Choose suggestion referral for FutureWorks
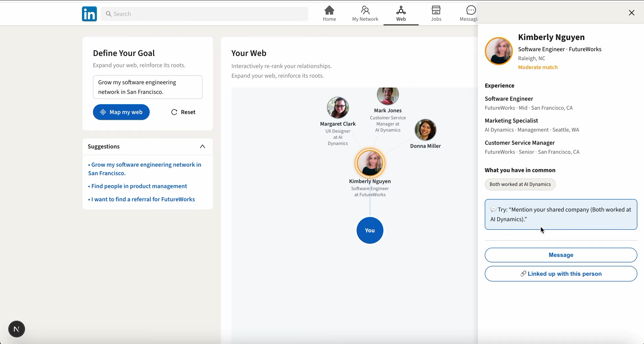Screen dimensions: 644x344 tap(141, 199)
